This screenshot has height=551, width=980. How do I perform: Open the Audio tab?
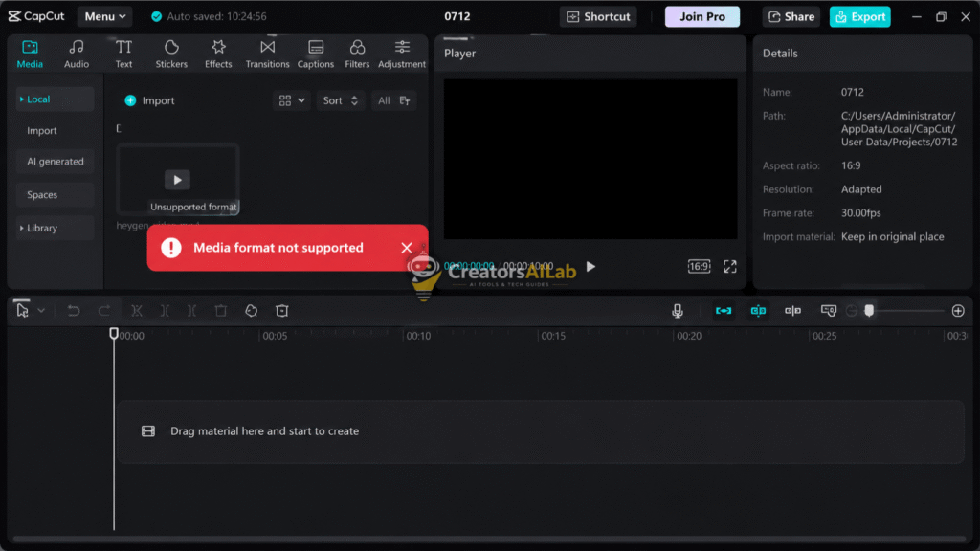click(77, 54)
